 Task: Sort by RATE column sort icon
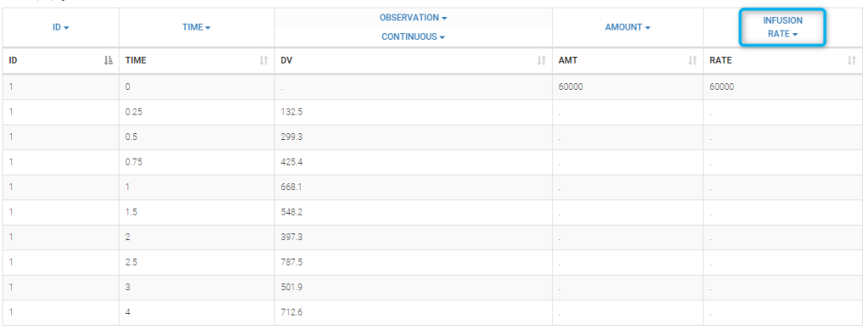tap(851, 60)
